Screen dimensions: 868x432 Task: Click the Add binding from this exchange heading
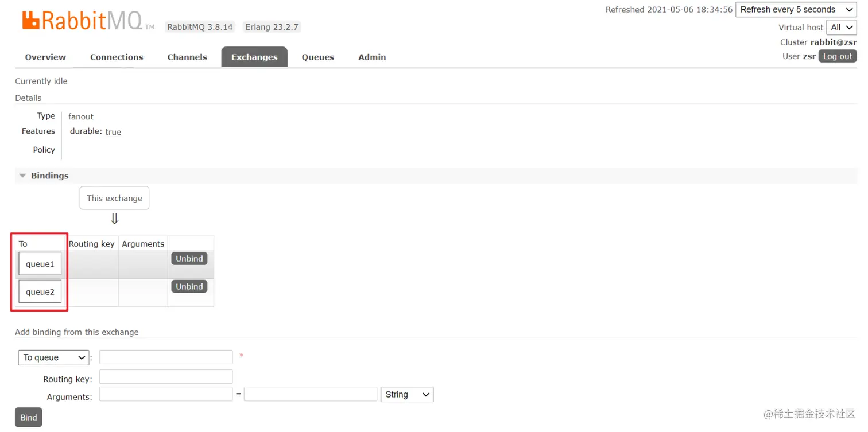tap(77, 332)
